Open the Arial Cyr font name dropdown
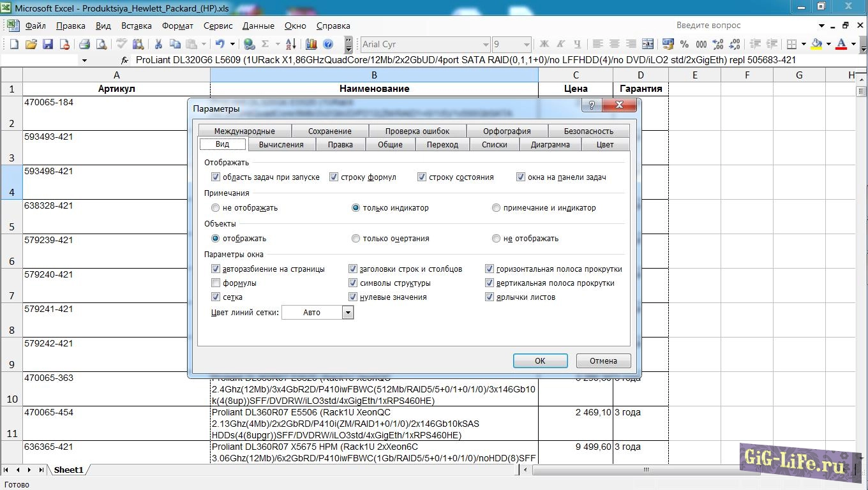Screen dimensions: 868x490 [x=485, y=44]
